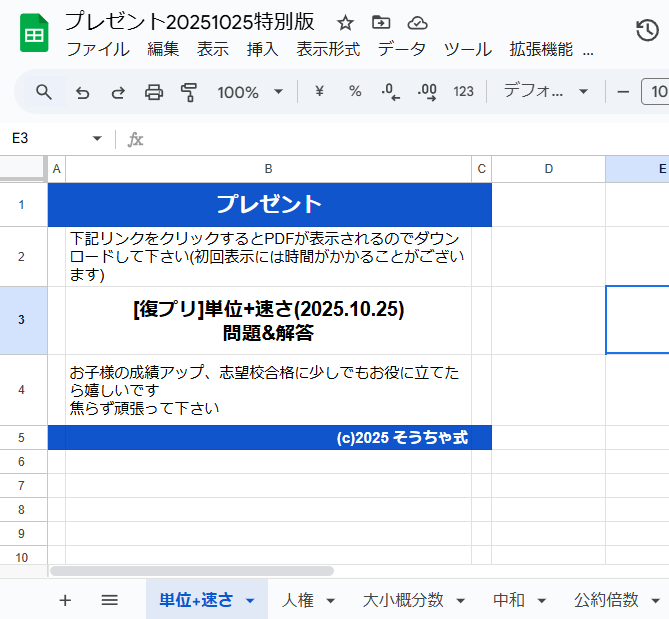Click the horizontal scrollbar thumb
Viewport: 669px width, 619px height.
192,571
